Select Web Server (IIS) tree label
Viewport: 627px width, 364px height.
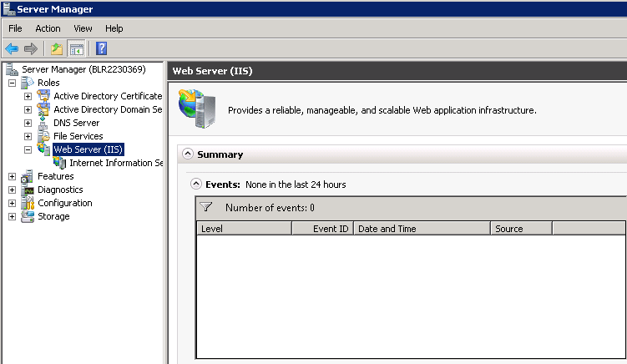[x=88, y=149]
